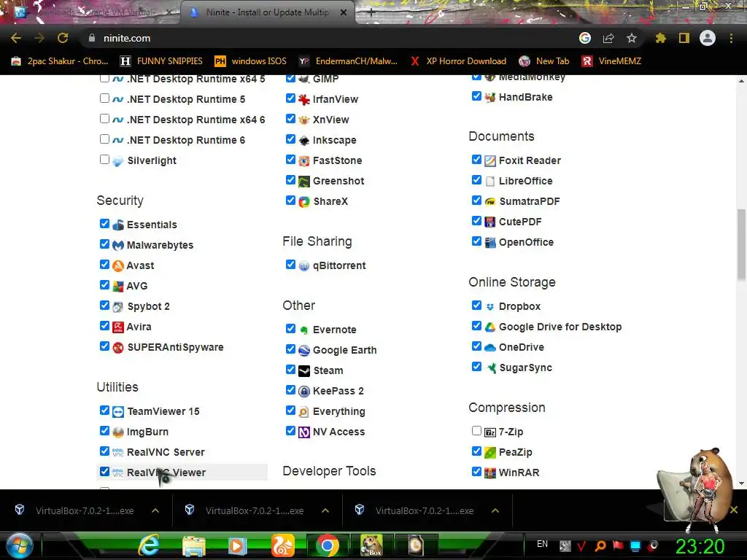The width and height of the screenshot is (747, 560).
Task: Click the WinRAR books icon
Action: [490, 472]
